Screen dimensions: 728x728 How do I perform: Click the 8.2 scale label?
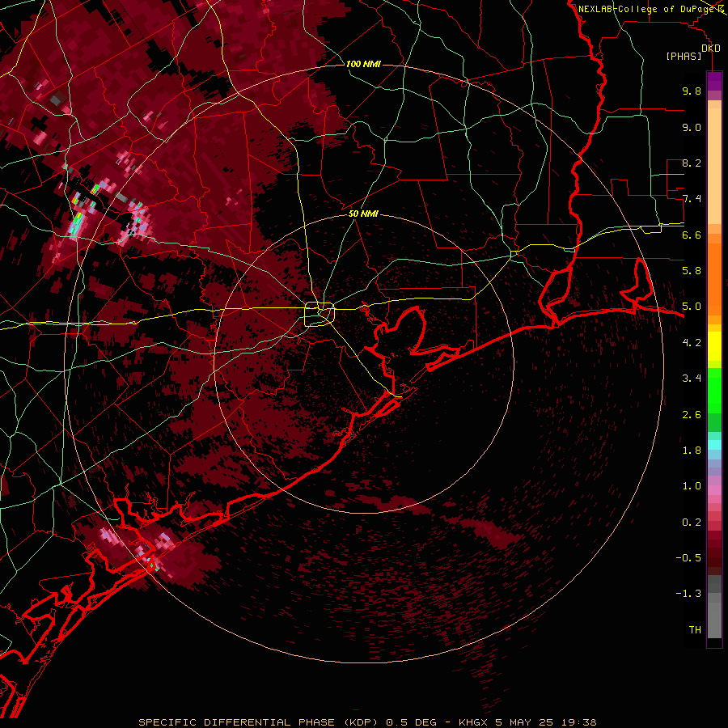tap(692, 163)
